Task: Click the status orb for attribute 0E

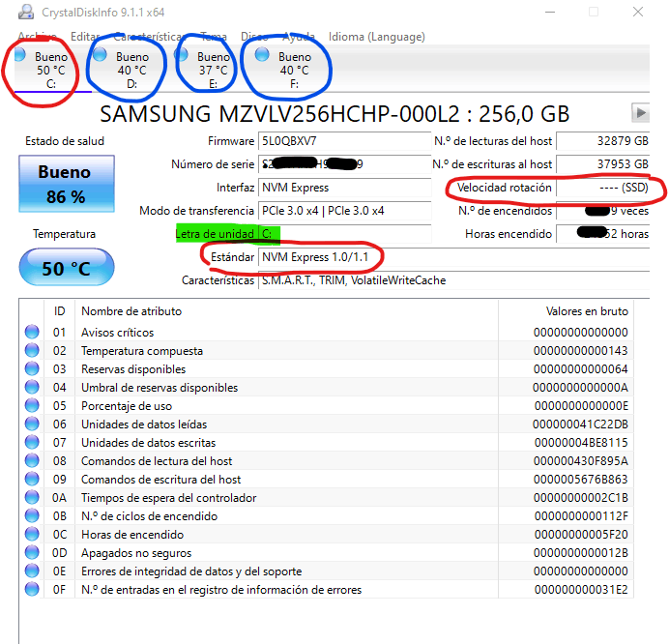Action: click(32, 571)
